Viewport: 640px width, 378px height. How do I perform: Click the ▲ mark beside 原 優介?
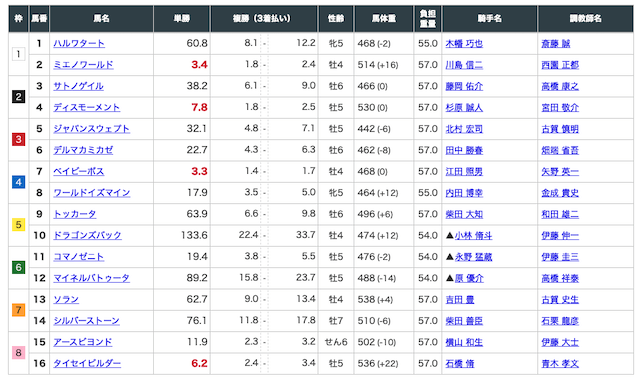click(449, 278)
